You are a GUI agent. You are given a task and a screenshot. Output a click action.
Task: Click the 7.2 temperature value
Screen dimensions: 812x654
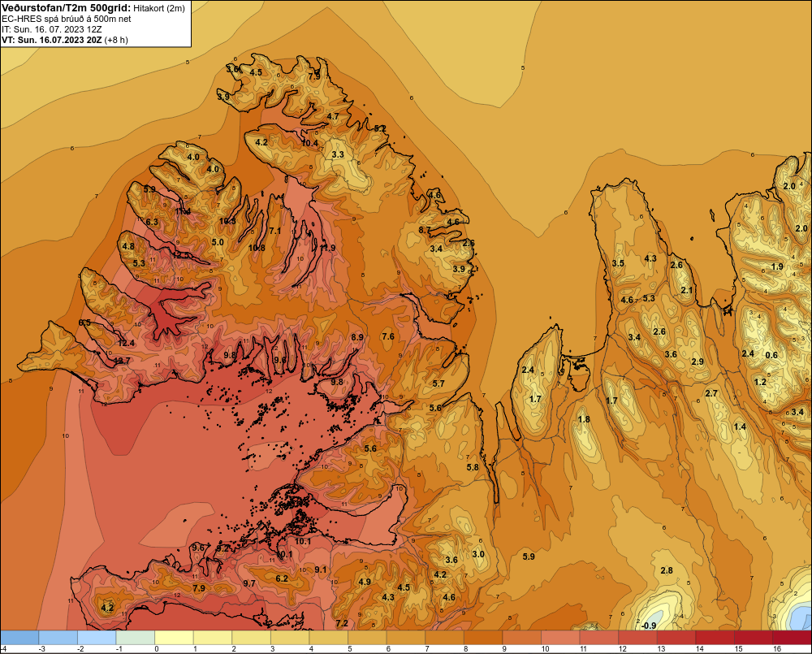342,623
